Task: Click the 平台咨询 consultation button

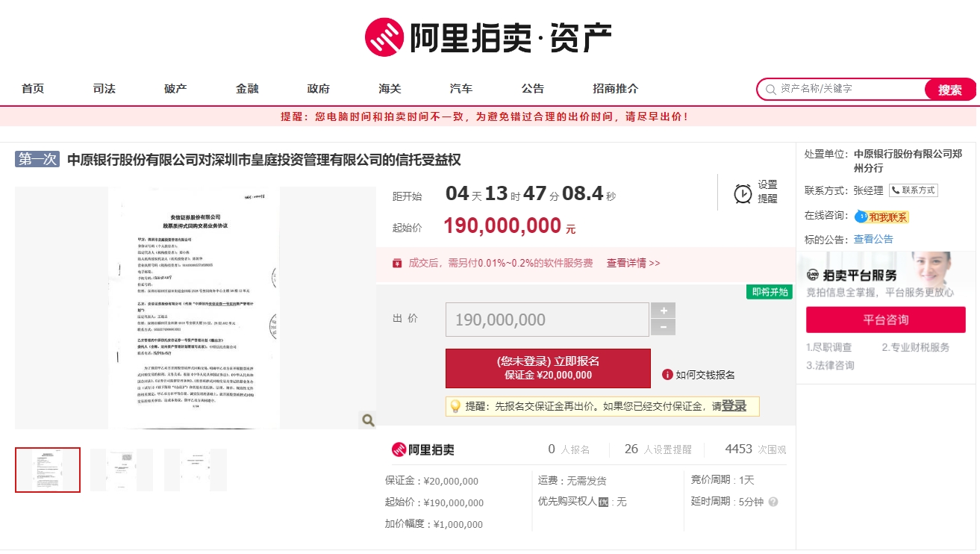Action: [885, 320]
